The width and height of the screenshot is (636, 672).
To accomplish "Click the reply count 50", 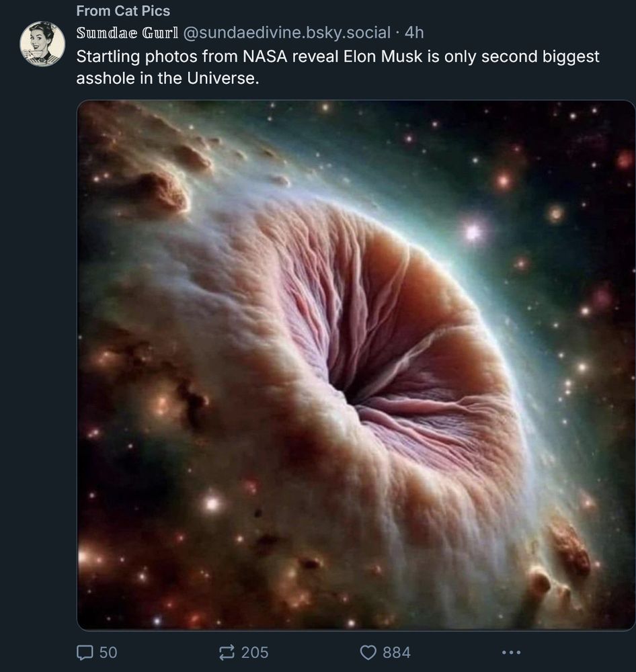I will pyautogui.click(x=108, y=652).
